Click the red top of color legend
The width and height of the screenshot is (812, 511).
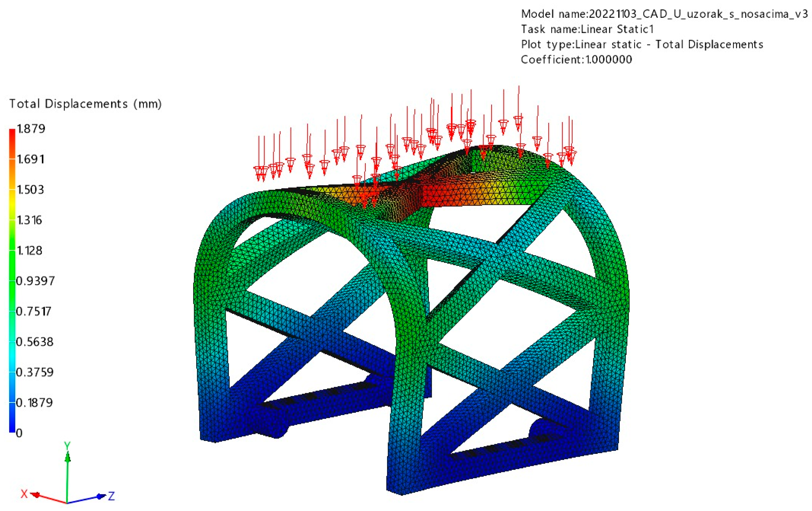(x=12, y=135)
